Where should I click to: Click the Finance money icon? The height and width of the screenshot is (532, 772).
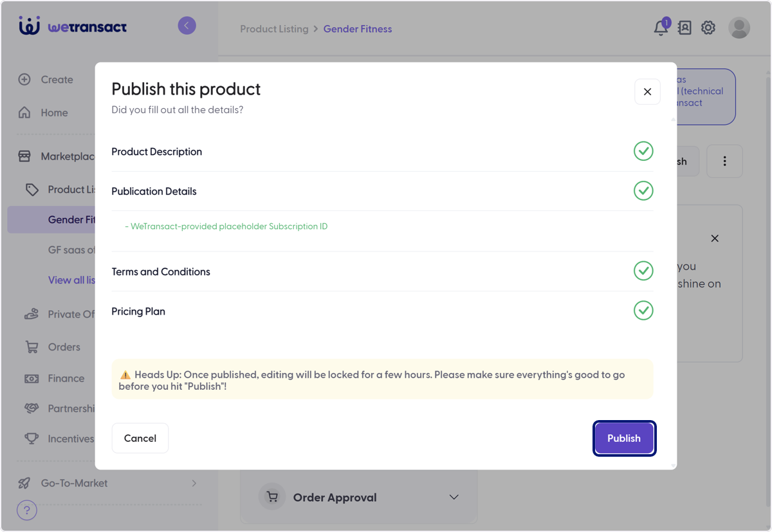point(32,378)
